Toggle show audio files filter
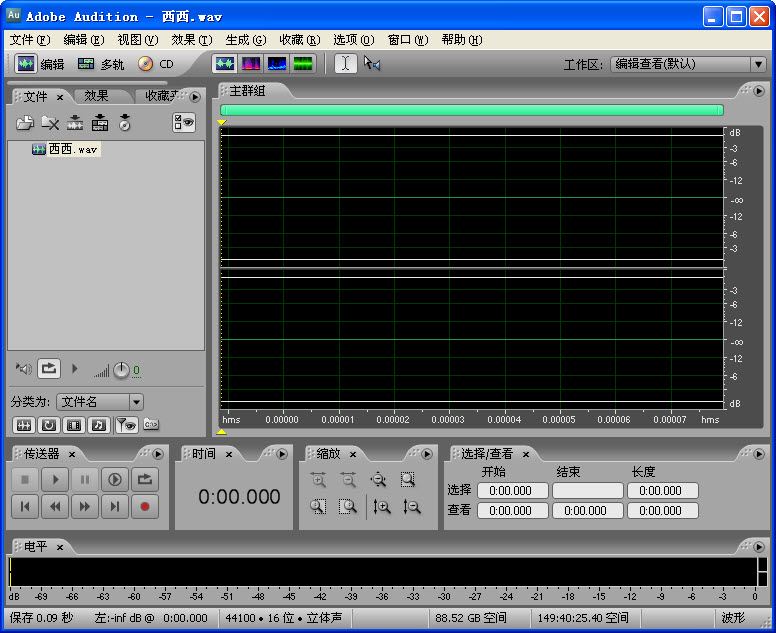The width and height of the screenshot is (776, 633). (23, 425)
